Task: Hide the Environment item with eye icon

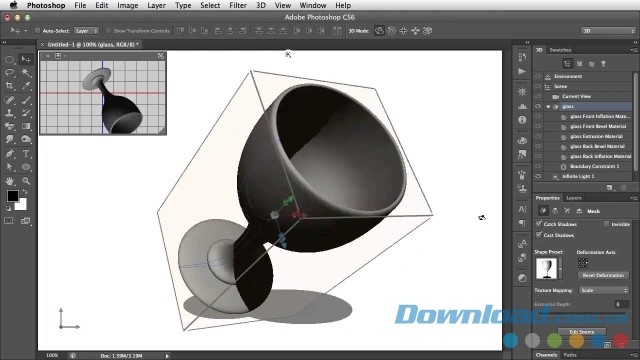Action: [538, 76]
